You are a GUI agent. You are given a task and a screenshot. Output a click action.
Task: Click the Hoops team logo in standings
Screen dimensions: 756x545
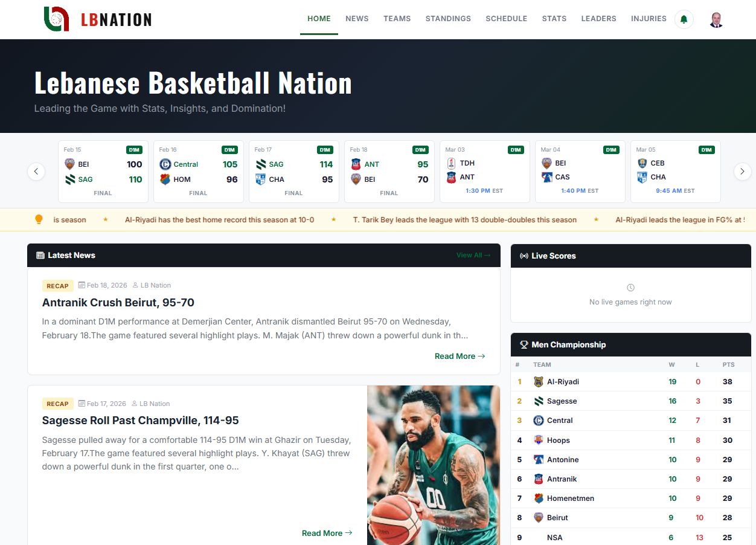click(539, 440)
